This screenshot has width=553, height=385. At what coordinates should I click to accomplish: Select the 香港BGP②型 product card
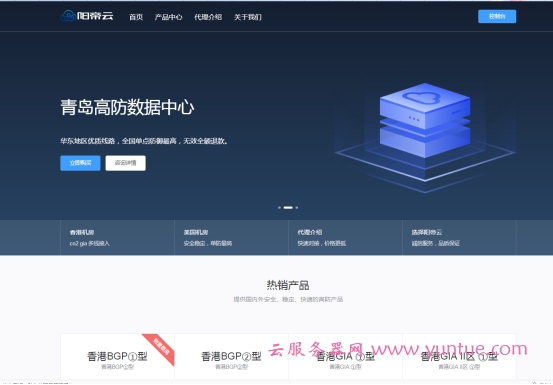coord(231,357)
